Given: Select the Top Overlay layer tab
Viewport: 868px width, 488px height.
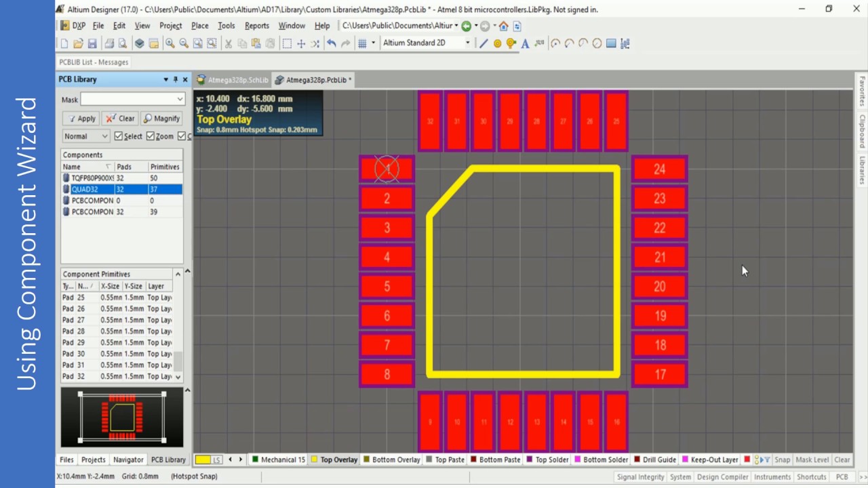Looking at the screenshot, I should pyautogui.click(x=334, y=460).
